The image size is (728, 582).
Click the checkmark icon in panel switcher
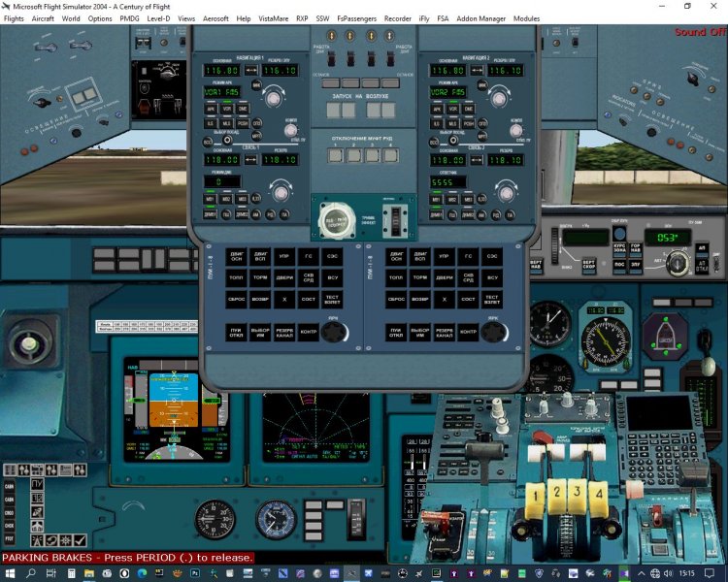[x=80, y=540]
